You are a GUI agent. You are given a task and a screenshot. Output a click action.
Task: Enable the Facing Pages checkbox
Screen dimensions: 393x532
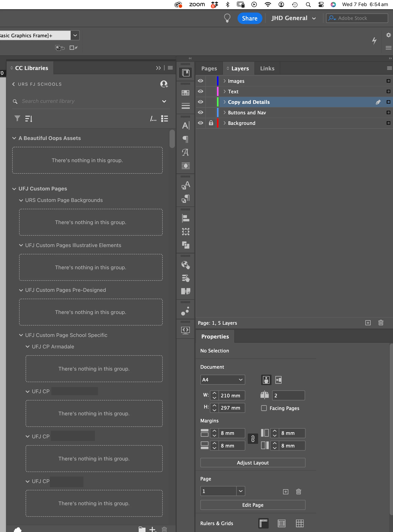[x=264, y=408]
